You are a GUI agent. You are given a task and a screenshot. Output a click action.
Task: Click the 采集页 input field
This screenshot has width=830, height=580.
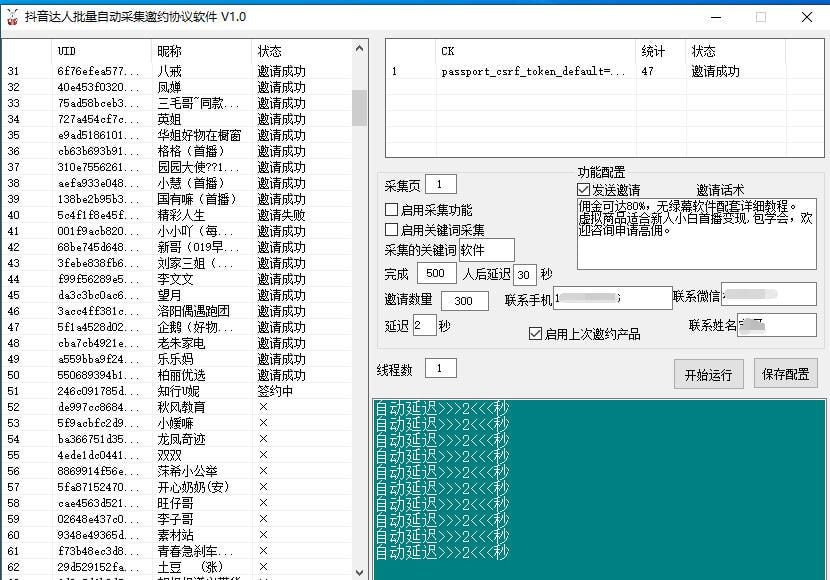[440, 184]
